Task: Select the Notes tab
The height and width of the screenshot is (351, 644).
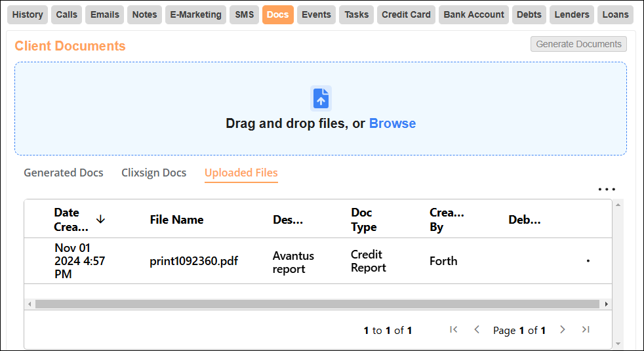Action: [144, 15]
